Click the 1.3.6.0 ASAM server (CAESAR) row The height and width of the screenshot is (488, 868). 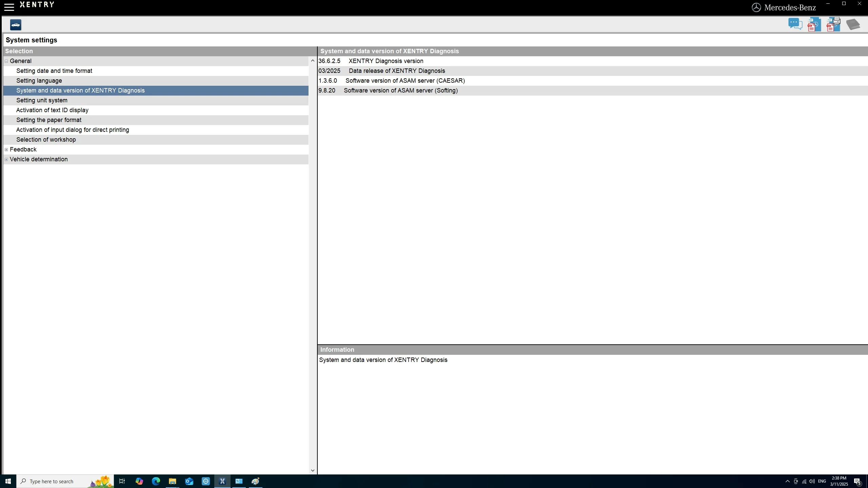[593, 81]
